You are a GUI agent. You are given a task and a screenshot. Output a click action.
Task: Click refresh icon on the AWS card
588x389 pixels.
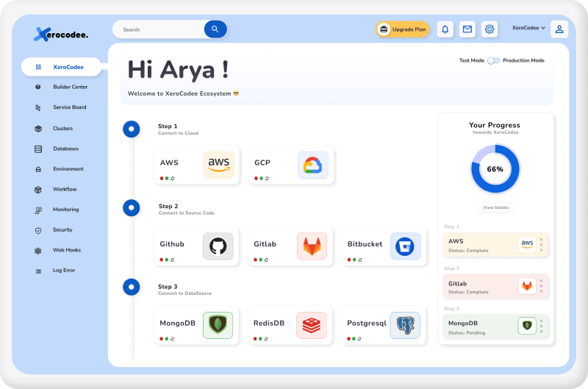[173, 179]
